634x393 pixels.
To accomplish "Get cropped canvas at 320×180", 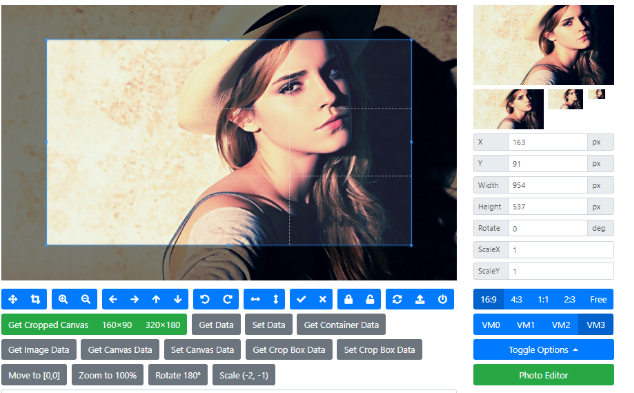I will [x=163, y=325].
